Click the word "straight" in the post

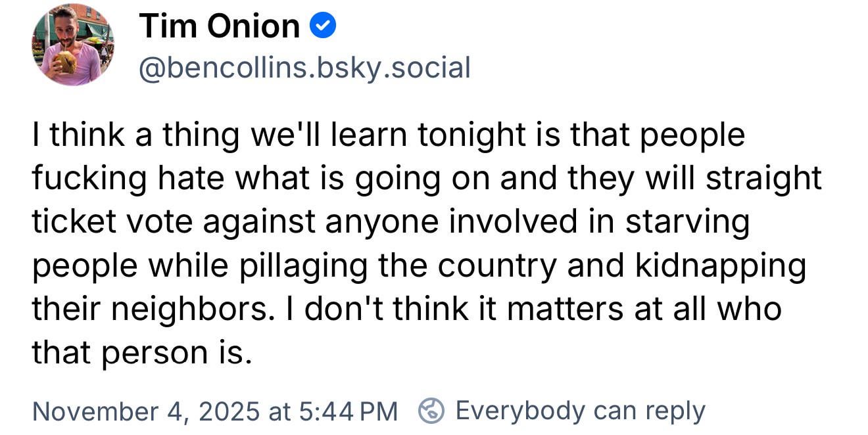click(x=763, y=179)
